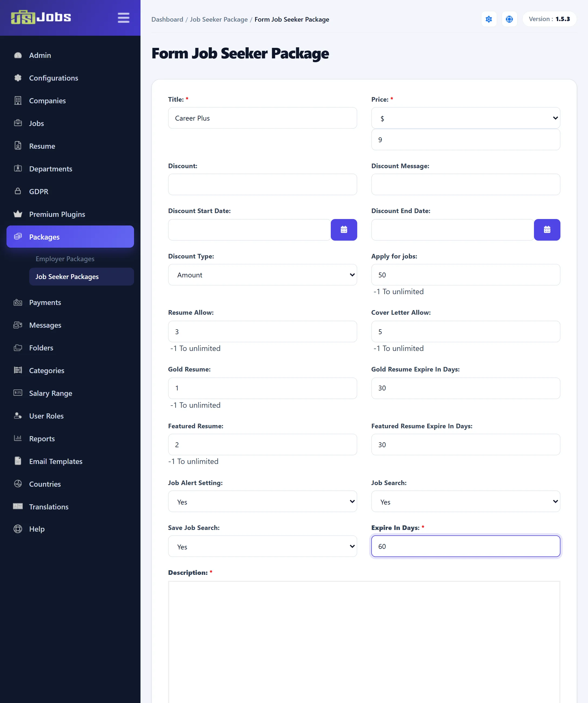Open Salary Range in the sidebar
588x703 pixels.
click(x=51, y=393)
